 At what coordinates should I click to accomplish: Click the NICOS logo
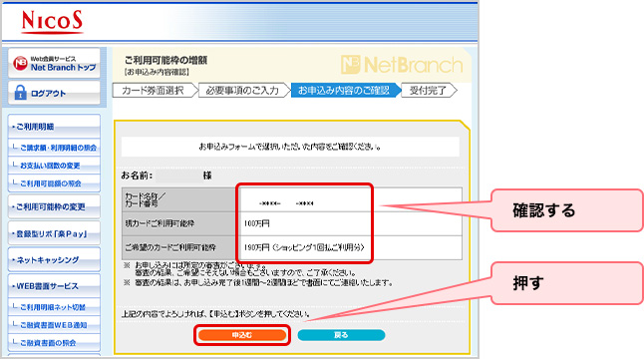click(x=52, y=21)
